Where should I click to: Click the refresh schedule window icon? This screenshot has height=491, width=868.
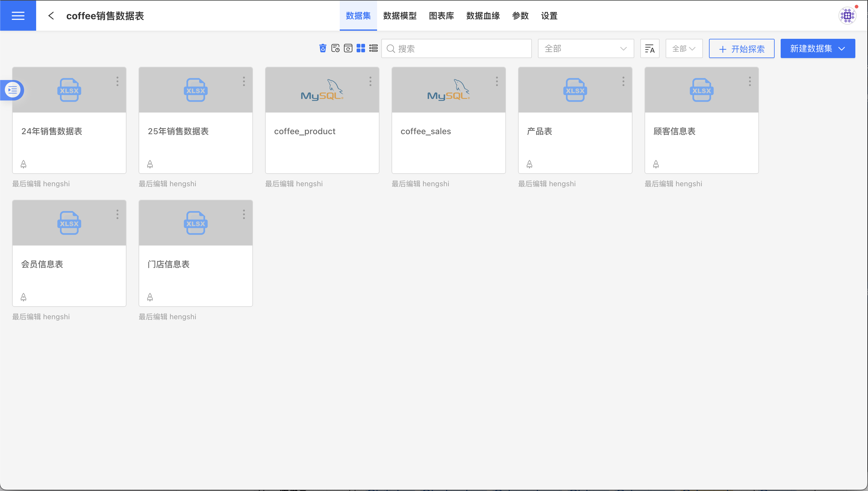(348, 48)
